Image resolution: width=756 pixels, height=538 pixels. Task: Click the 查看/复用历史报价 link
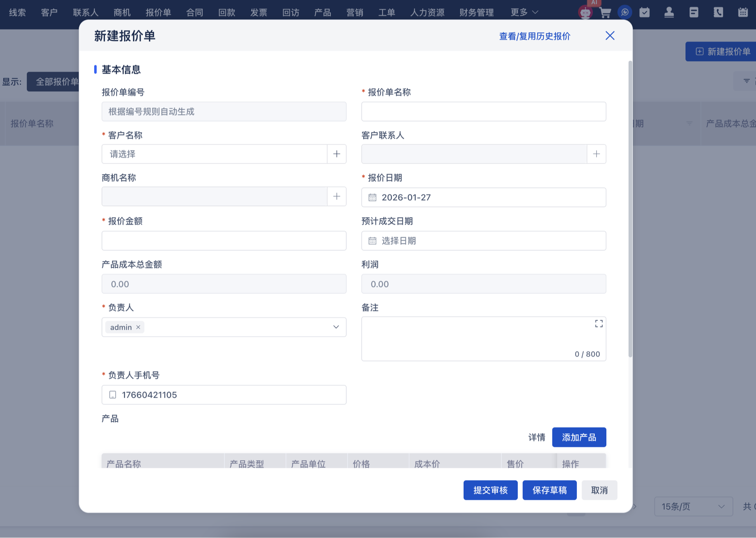[x=534, y=36]
